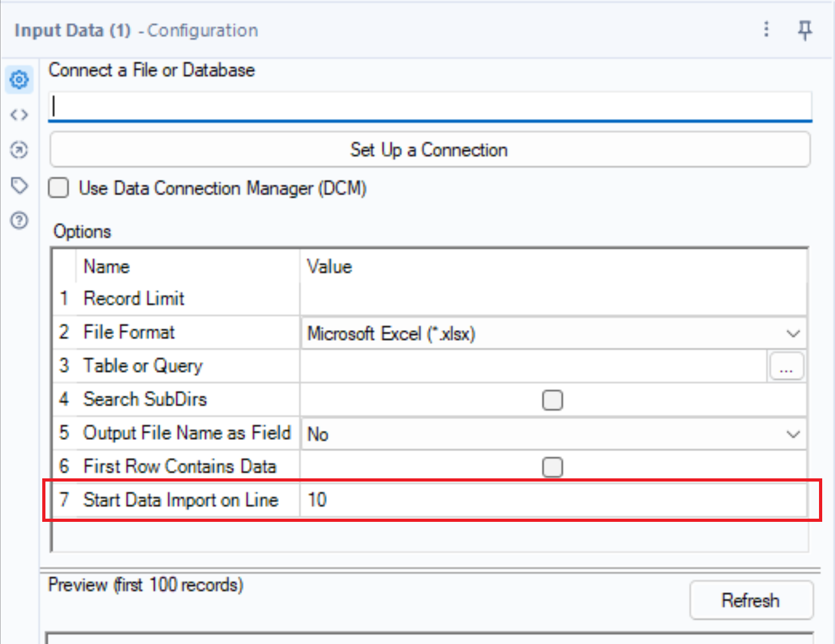Edit annotation using the tag icon

19,185
